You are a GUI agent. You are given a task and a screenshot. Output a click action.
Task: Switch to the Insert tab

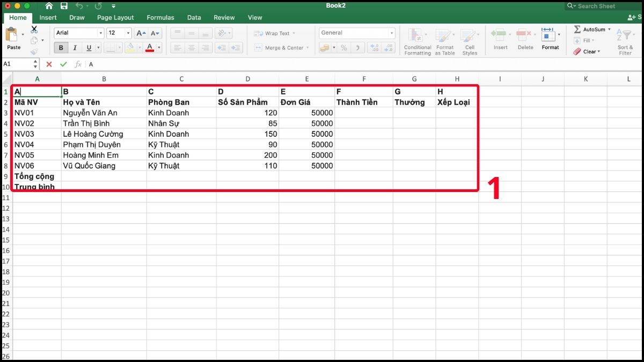(x=48, y=18)
